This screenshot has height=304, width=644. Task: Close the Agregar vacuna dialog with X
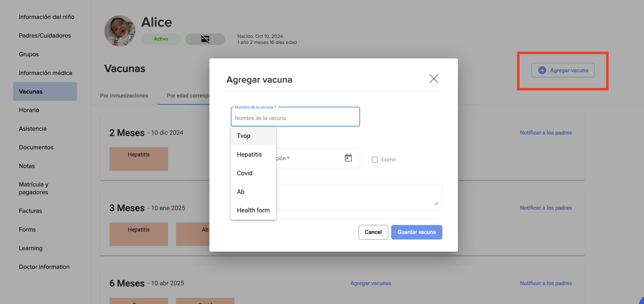[434, 79]
